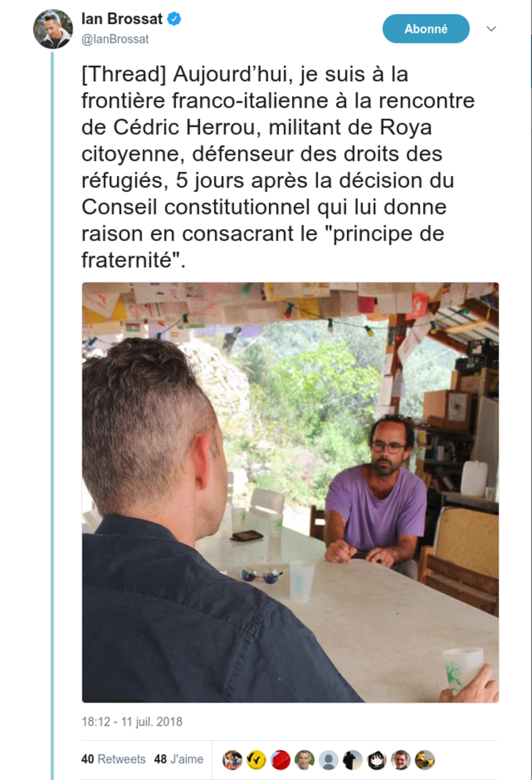
Task: Open the red flag avatar liker
Action: 281,759
